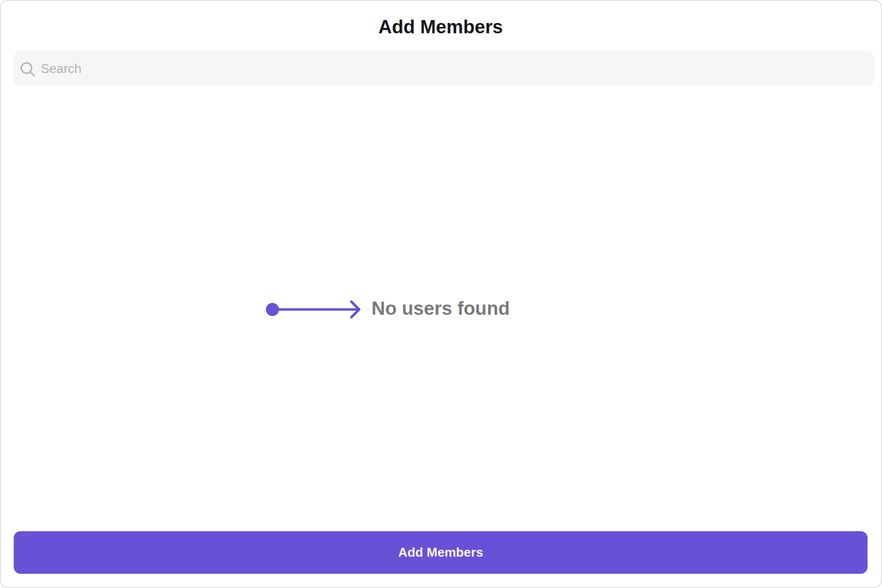Screen dimensions: 882x588
Task: Click empty list area above the message
Action: click(440, 187)
